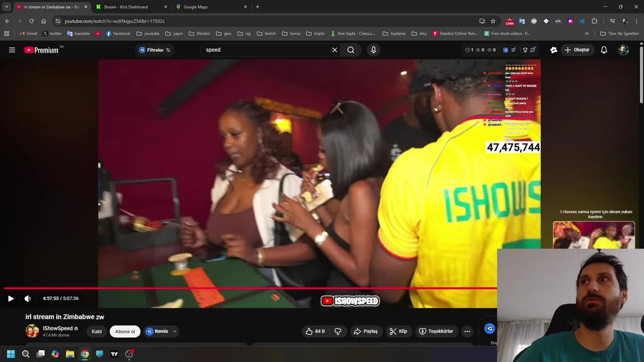Clear the search text with the X
This screenshot has width=644, height=362.
click(335, 50)
